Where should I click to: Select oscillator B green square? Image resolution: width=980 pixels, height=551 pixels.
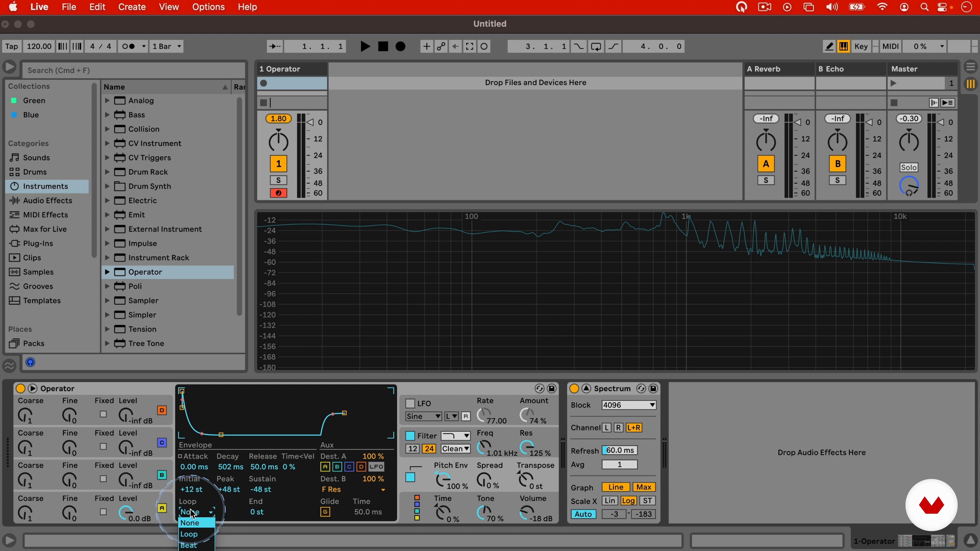click(162, 475)
